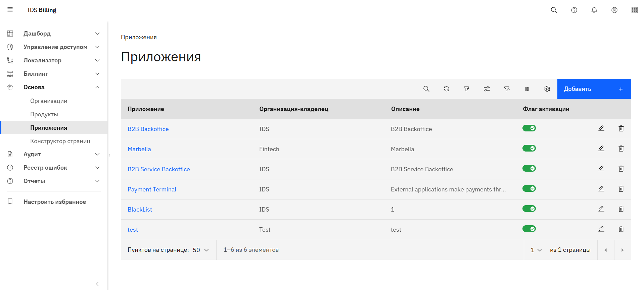Open Конструктор страниц menu item
Viewport: 644px width, 290px height.
[60, 141]
